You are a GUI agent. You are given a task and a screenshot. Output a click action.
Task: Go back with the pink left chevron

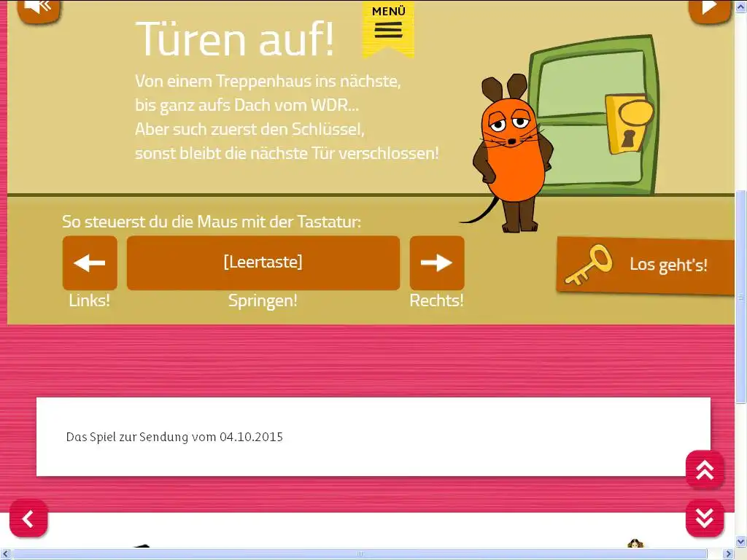pyautogui.click(x=28, y=518)
